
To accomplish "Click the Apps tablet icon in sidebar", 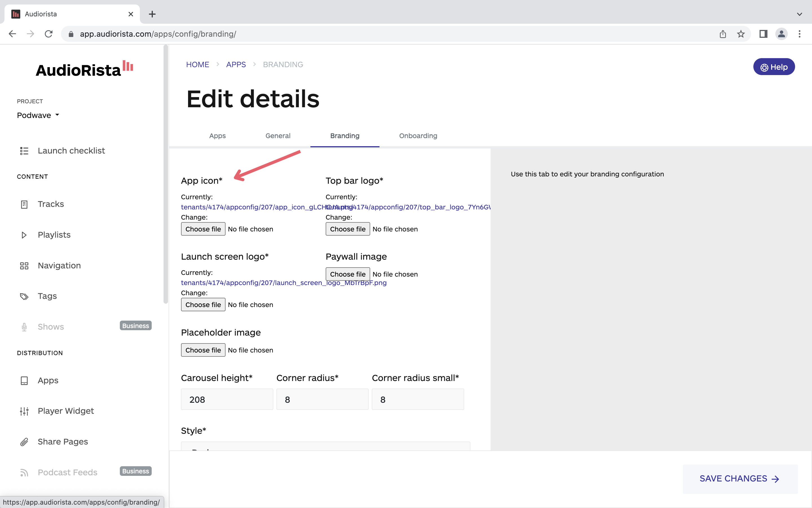I will [24, 381].
